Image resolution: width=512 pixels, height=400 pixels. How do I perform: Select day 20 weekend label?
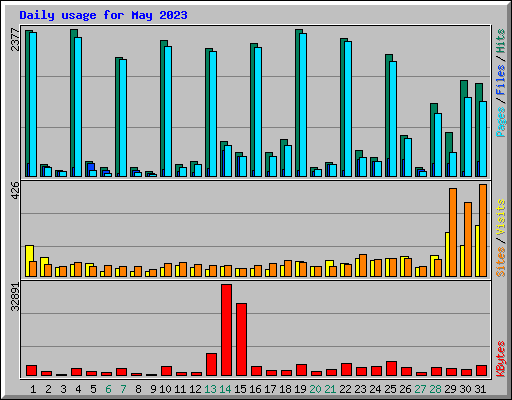(315, 389)
